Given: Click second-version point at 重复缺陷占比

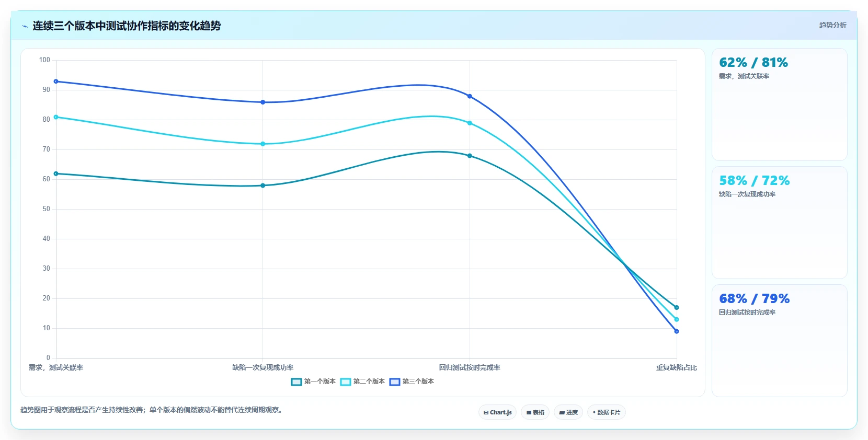Looking at the screenshot, I should pyautogui.click(x=677, y=319).
